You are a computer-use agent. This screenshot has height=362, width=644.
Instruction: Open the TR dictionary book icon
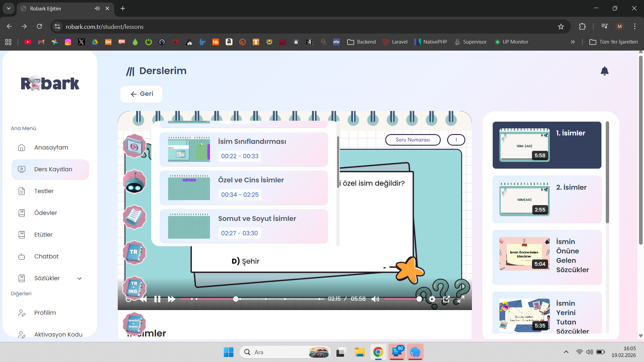click(135, 252)
